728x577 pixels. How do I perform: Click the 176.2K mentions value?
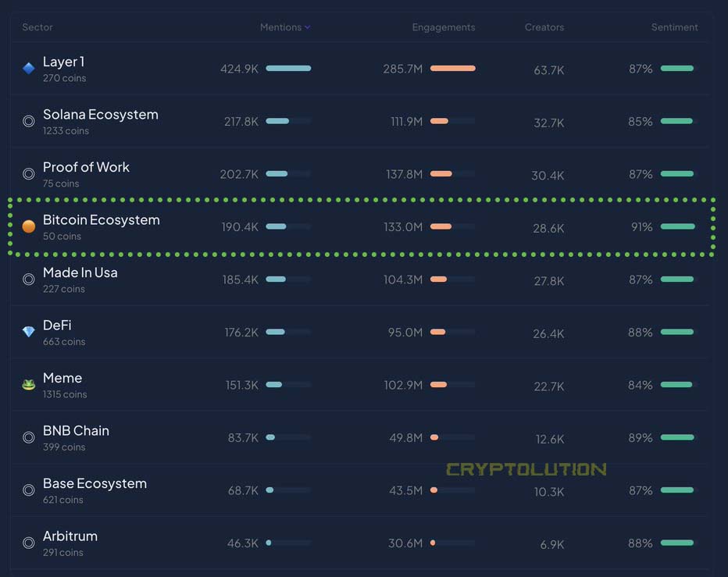click(x=241, y=333)
